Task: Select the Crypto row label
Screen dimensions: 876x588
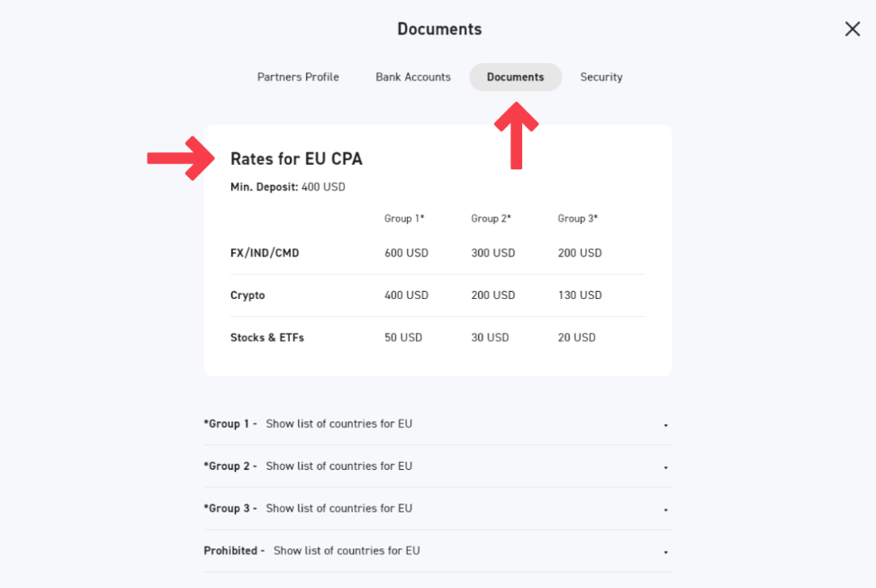Action: coord(248,295)
